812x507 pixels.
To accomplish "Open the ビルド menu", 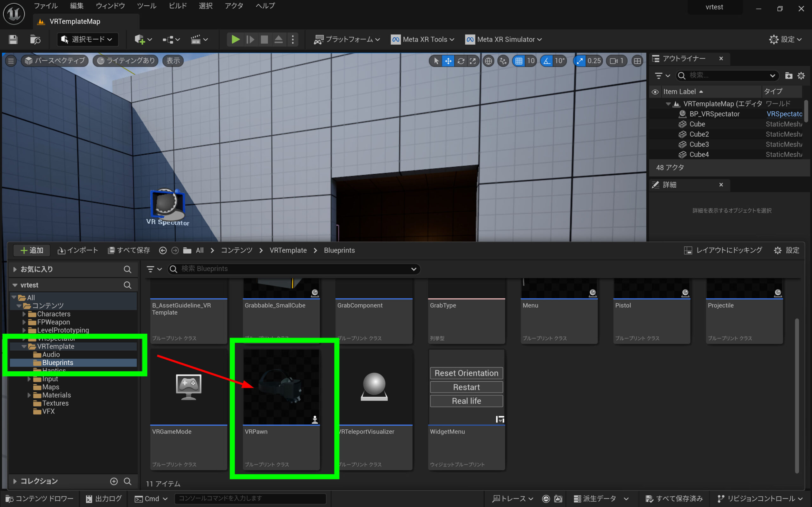I will click(178, 6).
